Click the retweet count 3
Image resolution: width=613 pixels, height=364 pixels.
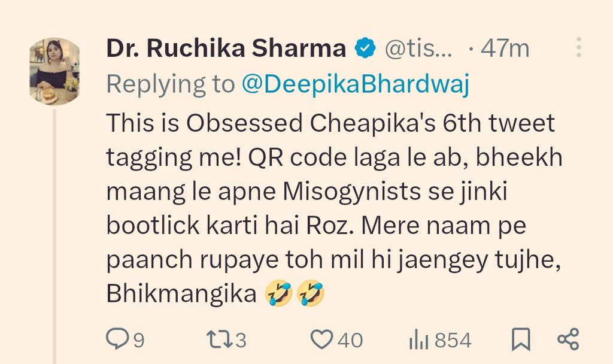(x=241, y=340)
